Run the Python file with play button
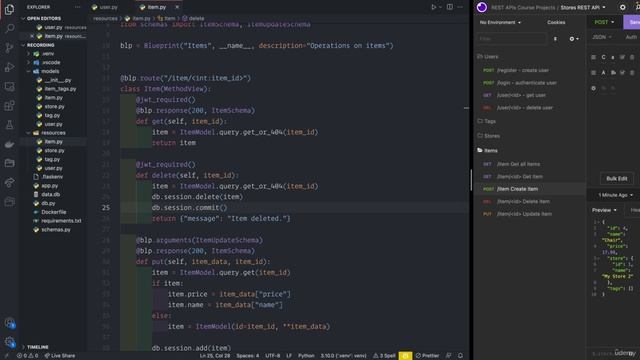This screenshot has height=360, width=640. (433, 7)
